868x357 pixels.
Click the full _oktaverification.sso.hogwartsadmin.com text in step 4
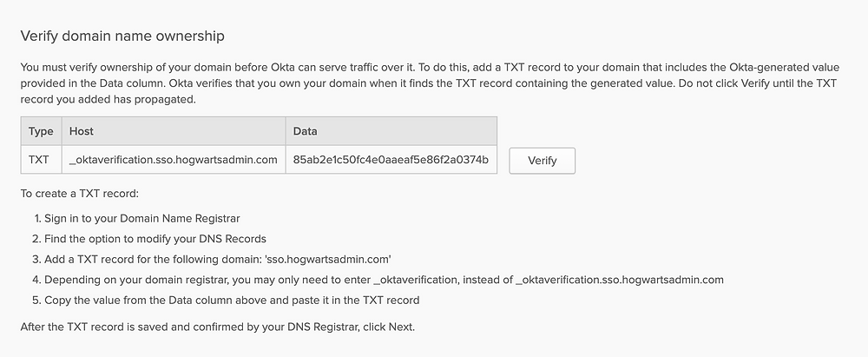tap(620, 280)
